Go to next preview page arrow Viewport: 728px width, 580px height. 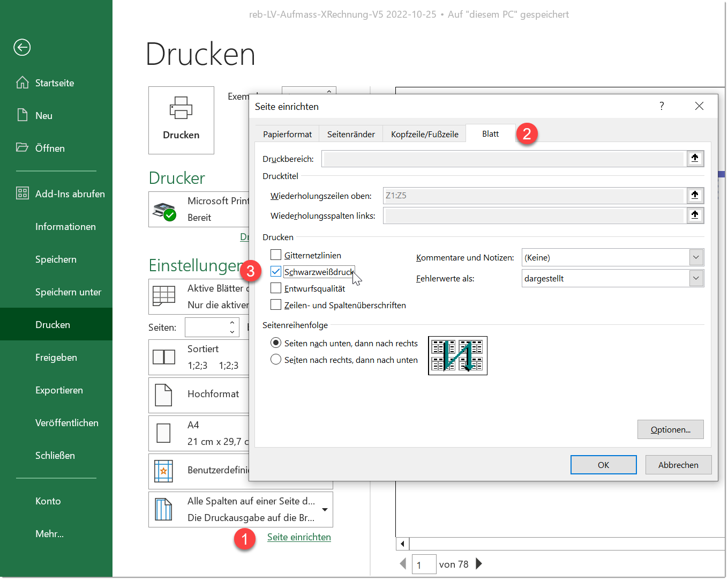(479, 564)
